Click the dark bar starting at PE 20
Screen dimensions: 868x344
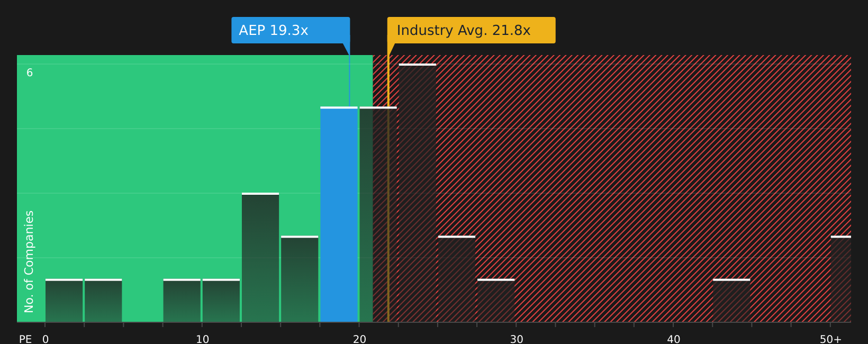[x=378, y=214]
